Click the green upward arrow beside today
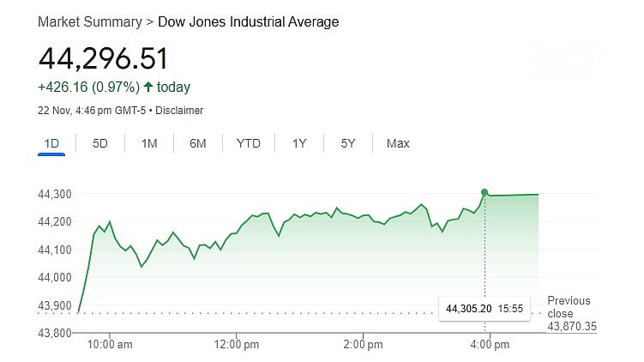Screen dimensions: 644x362 (148, 87)
